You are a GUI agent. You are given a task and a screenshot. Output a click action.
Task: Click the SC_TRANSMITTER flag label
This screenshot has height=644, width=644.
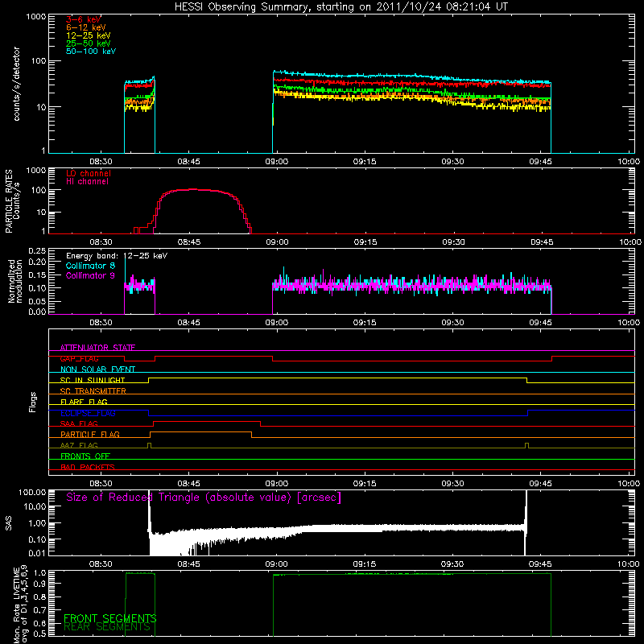[x=93, y=390]
